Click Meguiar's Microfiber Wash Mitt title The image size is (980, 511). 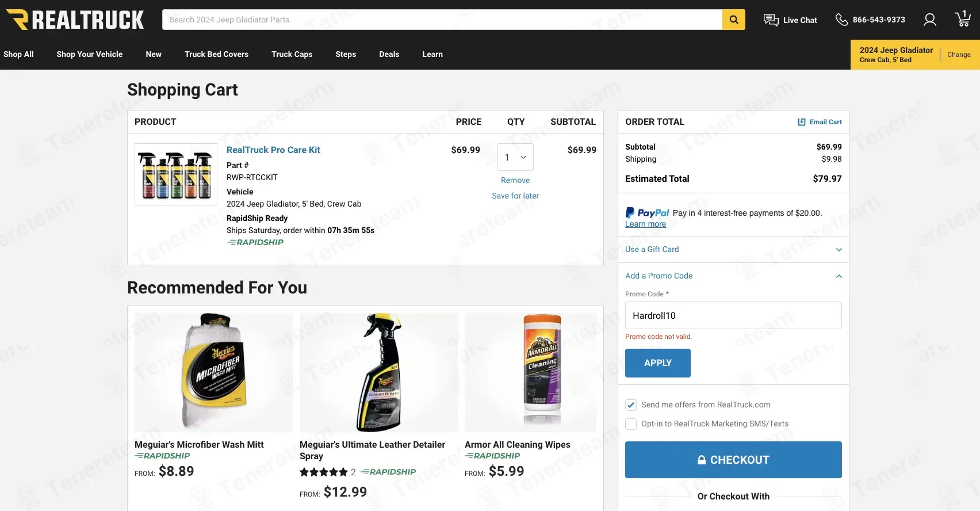click(x=199, y=444)
